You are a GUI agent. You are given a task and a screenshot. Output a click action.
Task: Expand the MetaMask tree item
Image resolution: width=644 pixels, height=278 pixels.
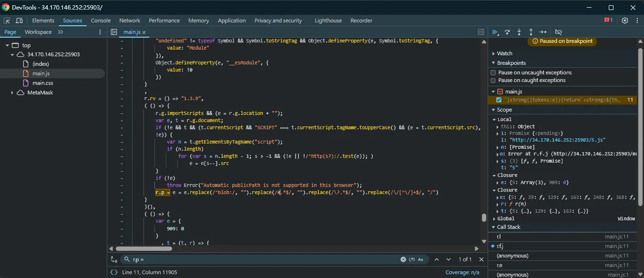tap(11, 93)
